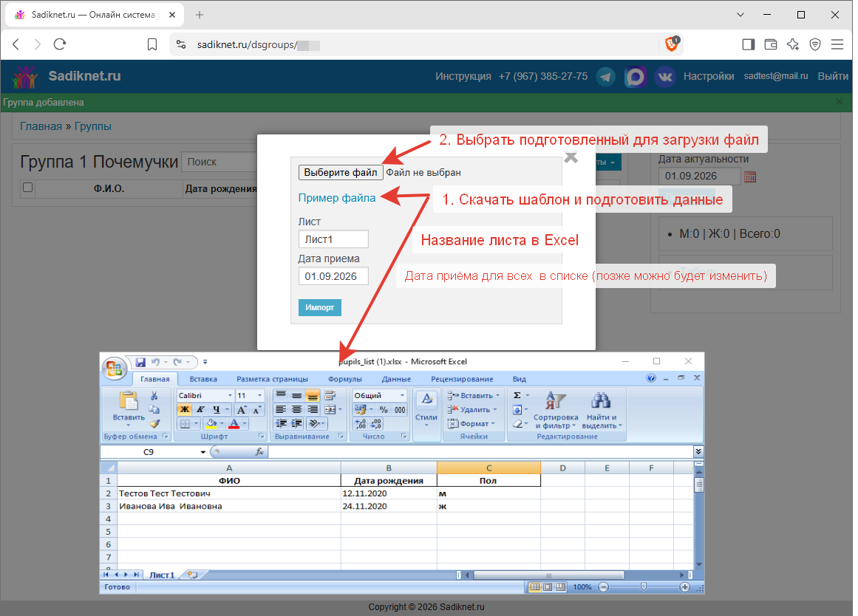Download the Пример файла template link
This screenshot has width=858, height=616.
(336, 198)
